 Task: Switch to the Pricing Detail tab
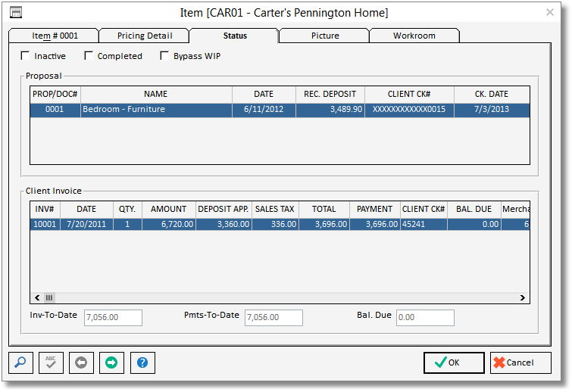(x=144, y=36)
